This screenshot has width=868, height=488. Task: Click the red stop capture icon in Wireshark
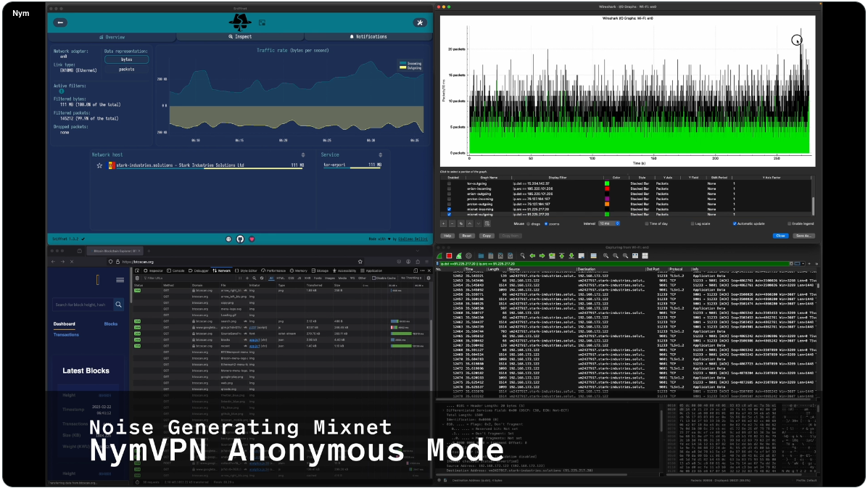pyautogui.click(x=449, y=255)
